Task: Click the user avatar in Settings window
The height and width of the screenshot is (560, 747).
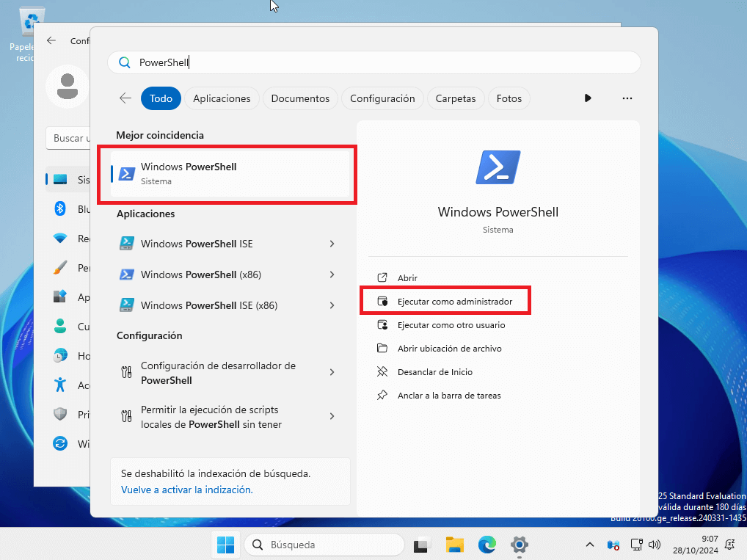Action: click(68, 87)
